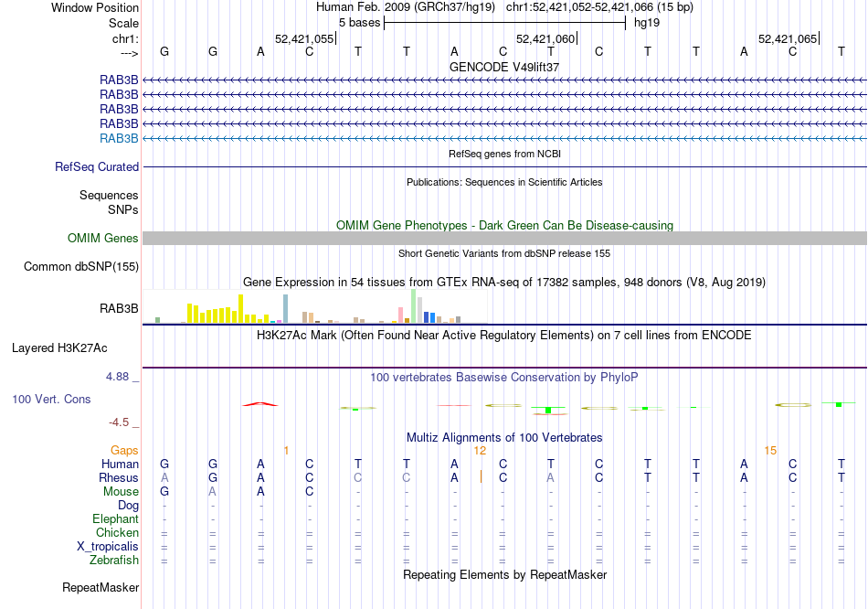Click the Rhesus species label
Image resolution: width=868 pixels, height=609 pixels.
(119, 477)
